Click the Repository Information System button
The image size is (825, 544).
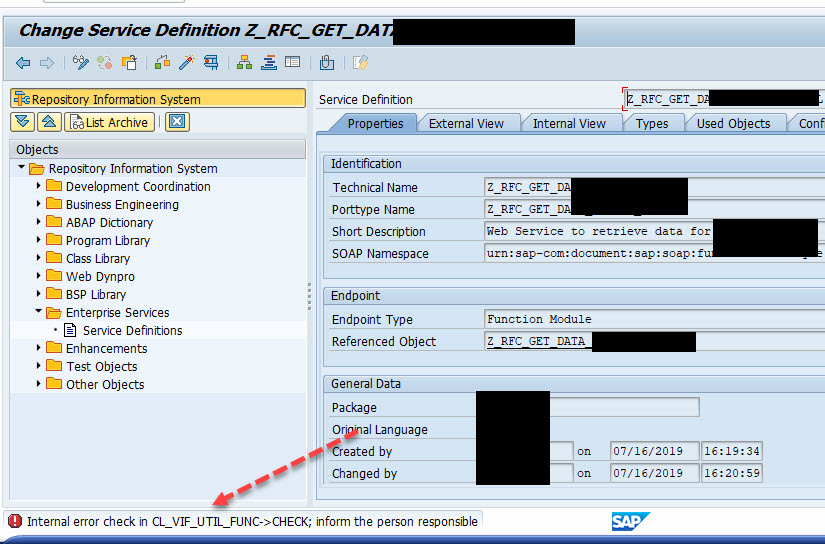tap(158, 99)
